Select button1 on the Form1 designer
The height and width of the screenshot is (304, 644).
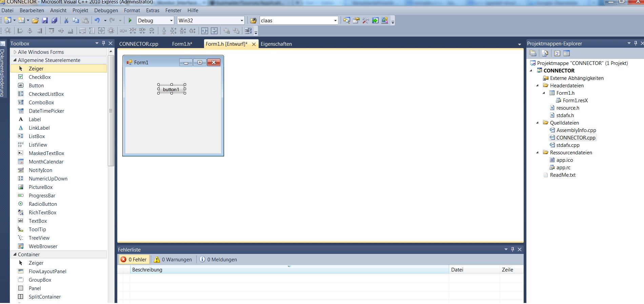coord(171,89)
